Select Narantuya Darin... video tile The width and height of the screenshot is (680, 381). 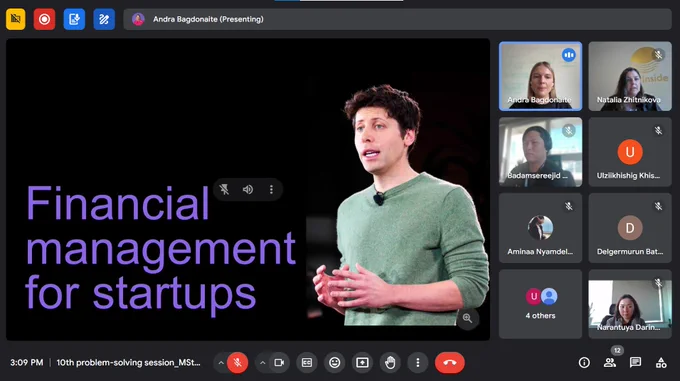[x=630, y=304]
